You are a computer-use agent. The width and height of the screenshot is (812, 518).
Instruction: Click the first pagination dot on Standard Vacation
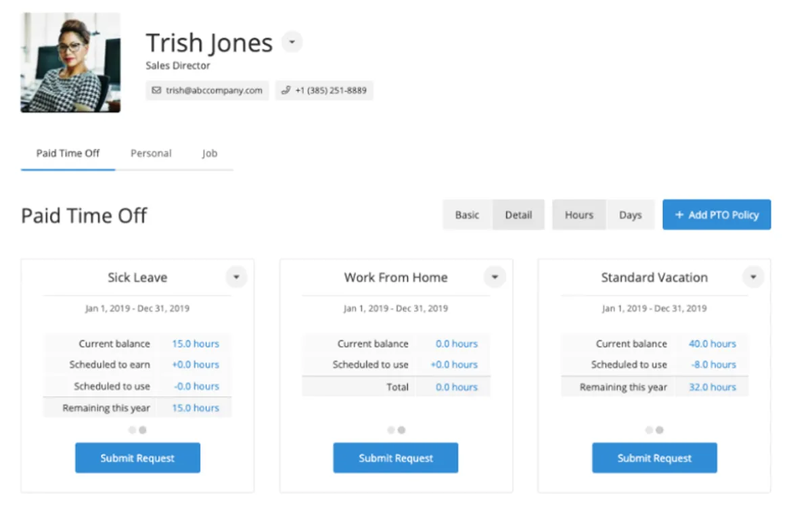click(x=649, y=430)
